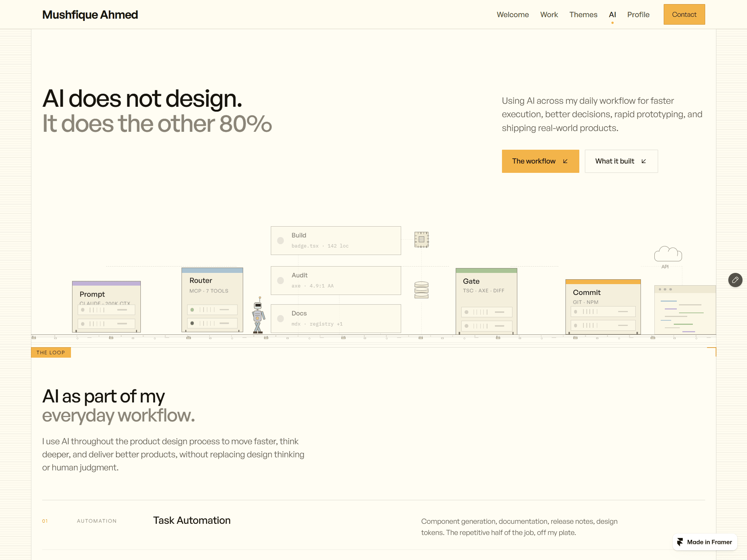Click the Task Automation heading
This screenshot has height=560, width=747.
(192, 520)
